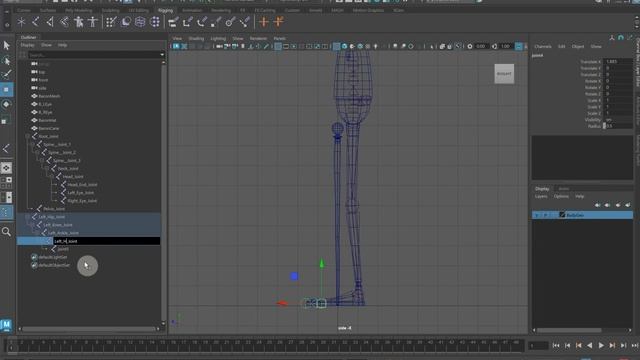The height and width of the screenshot is (360, 640).
Task: Choose the Lasso select tool
Action: click(x=7, y=60)
